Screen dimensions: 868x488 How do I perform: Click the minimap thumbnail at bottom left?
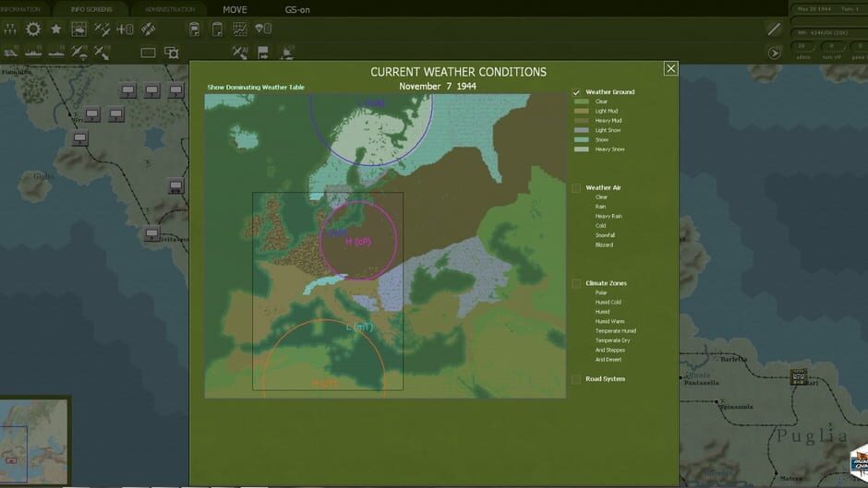pyautogui.click(x=34, y=442)
